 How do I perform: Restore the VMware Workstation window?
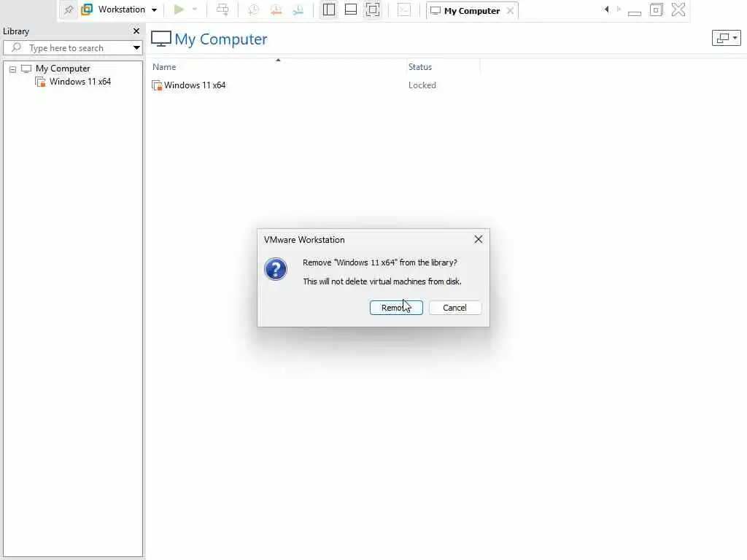click(656, 9)
